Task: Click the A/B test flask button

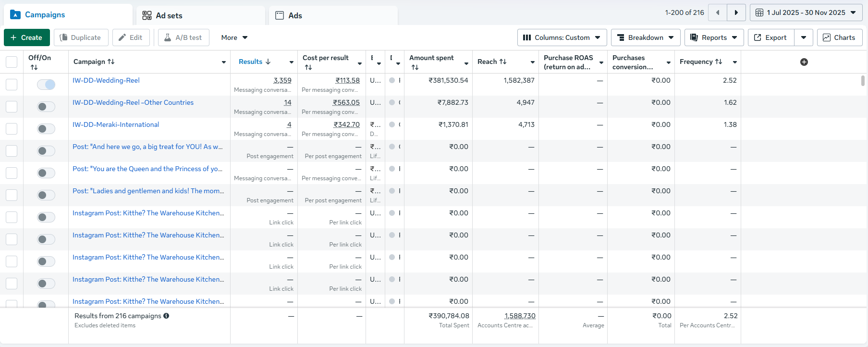Action: 183,37
